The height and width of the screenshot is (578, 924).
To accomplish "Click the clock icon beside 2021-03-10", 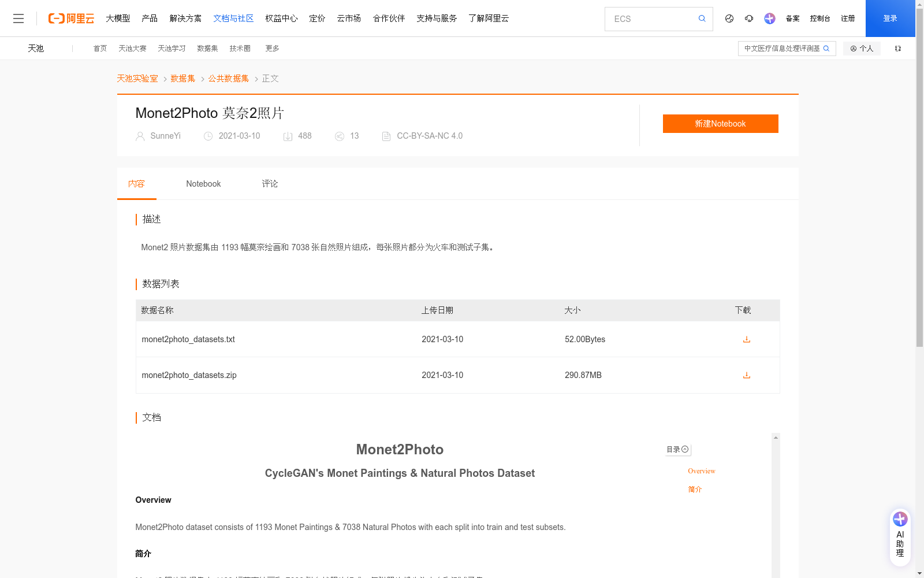I will pyautogui.click(x=208, y=136).
